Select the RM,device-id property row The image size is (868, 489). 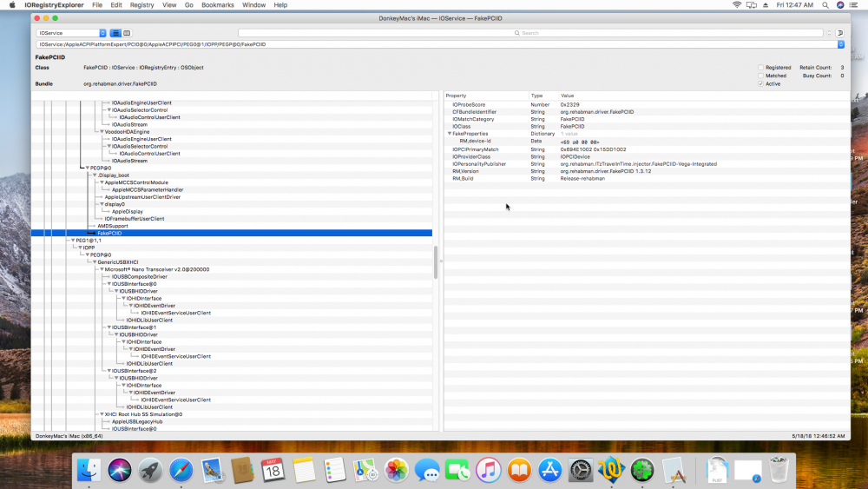647,142
